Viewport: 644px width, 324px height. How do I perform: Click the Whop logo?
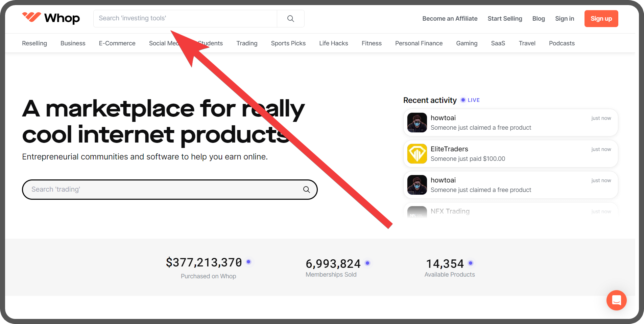(51, 18)
